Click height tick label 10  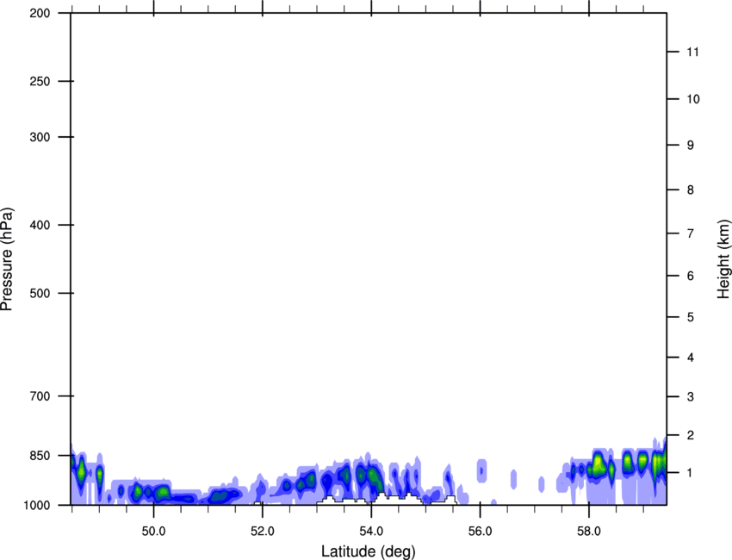click(693, 99)
